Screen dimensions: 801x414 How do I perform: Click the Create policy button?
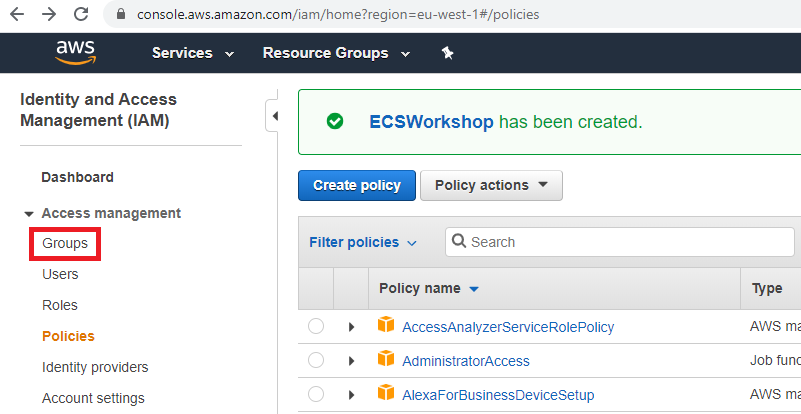pyautogui.click(x=356, y=185)
